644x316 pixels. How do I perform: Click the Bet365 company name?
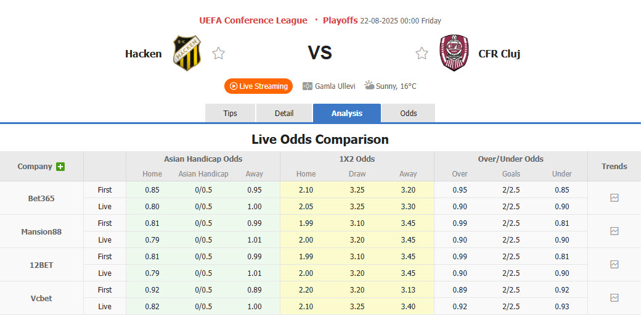click(x=41, y=198)
